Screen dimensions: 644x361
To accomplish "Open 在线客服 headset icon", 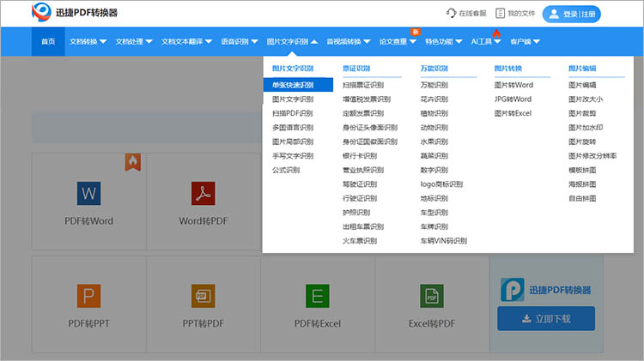I will coord(451,13).
